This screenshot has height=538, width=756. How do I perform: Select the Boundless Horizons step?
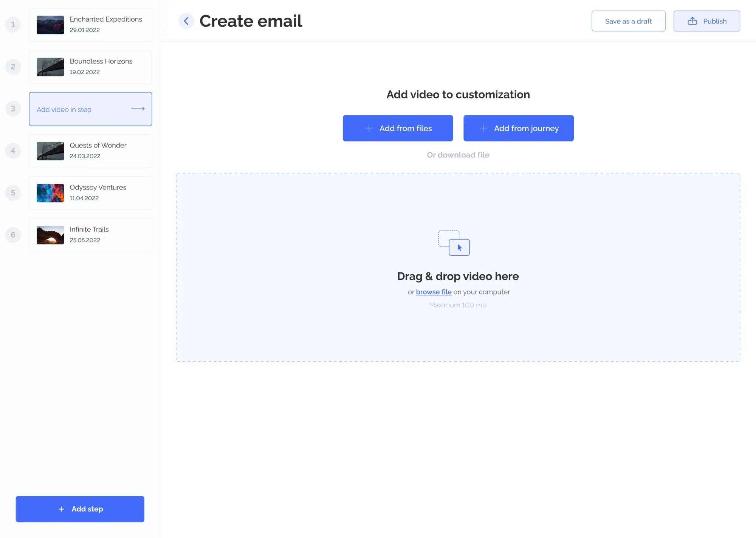[90, 67]
